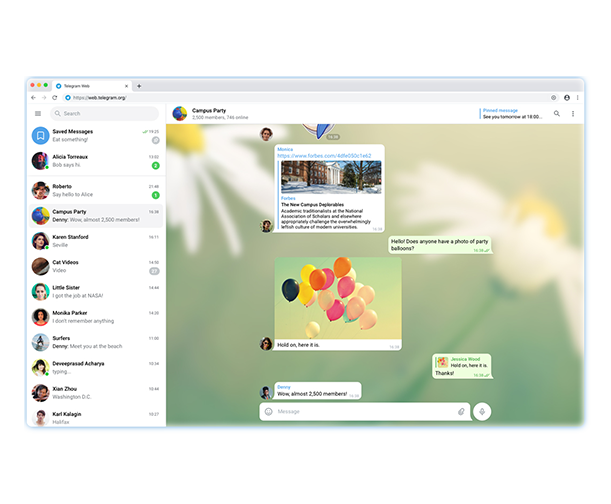The height and width of the screenshot is (504, 611).
Task: Click the emoji smiley icon in message box
Action: point(269,411)
